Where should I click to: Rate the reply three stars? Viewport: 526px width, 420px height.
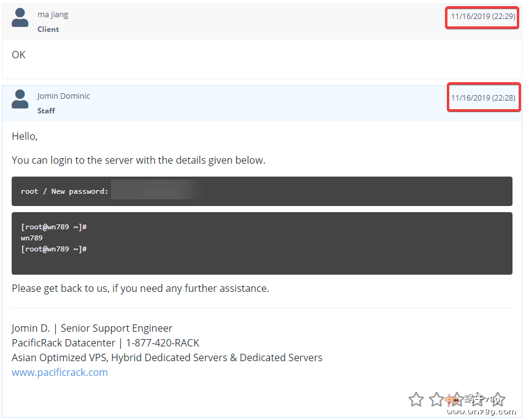click(x=457, y=400)
